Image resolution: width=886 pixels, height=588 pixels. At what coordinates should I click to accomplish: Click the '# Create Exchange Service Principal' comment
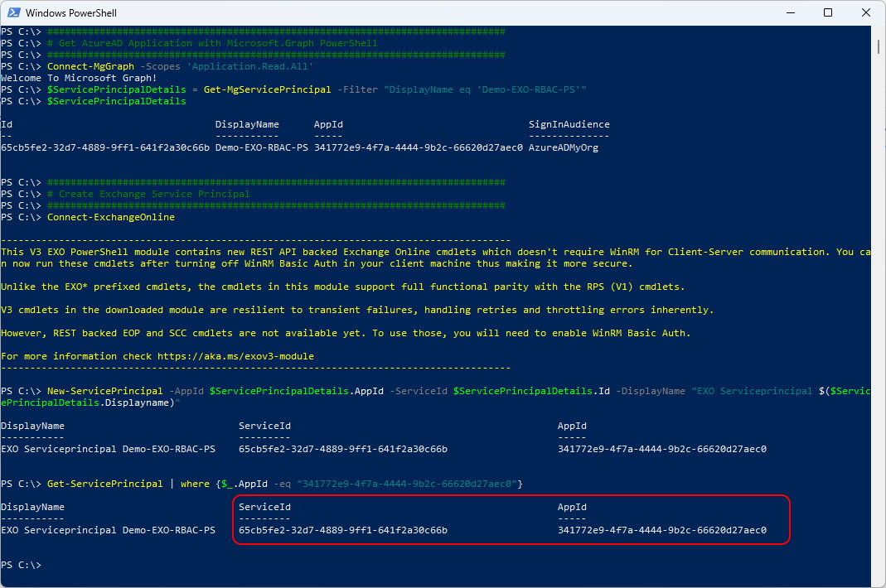point(148,194)
